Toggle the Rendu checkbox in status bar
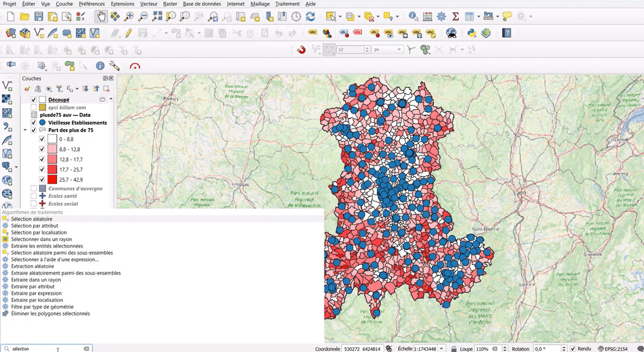The image size is (644, 352). point(573,349)
